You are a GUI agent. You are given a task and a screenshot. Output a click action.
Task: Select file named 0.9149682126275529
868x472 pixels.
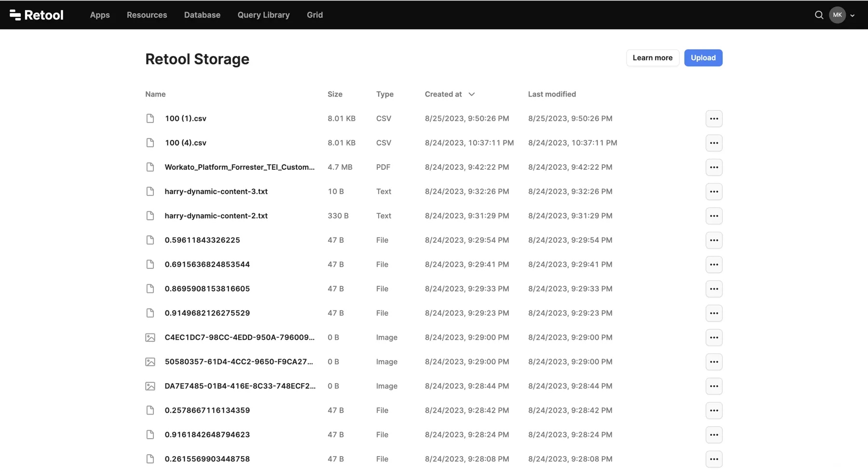pos(207,313)
